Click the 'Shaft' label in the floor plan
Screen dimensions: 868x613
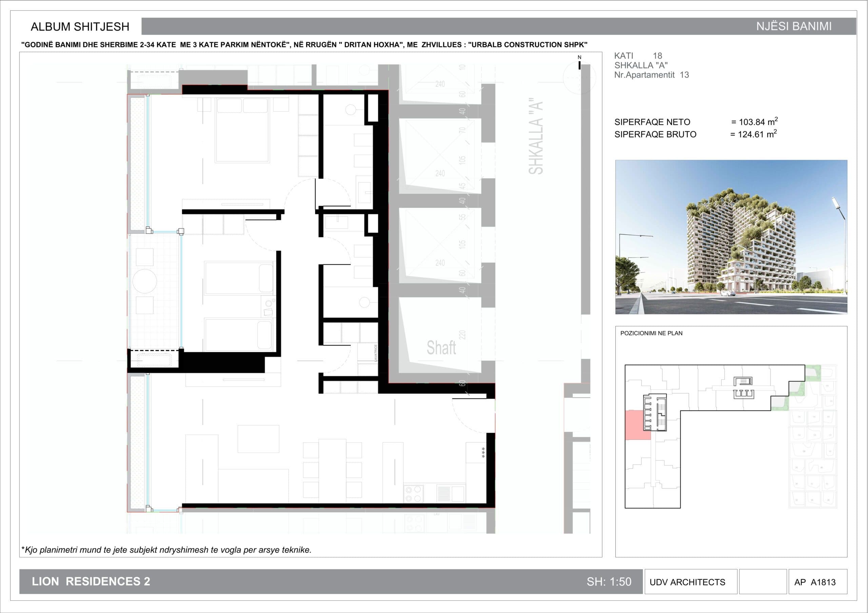pos(441,348)
